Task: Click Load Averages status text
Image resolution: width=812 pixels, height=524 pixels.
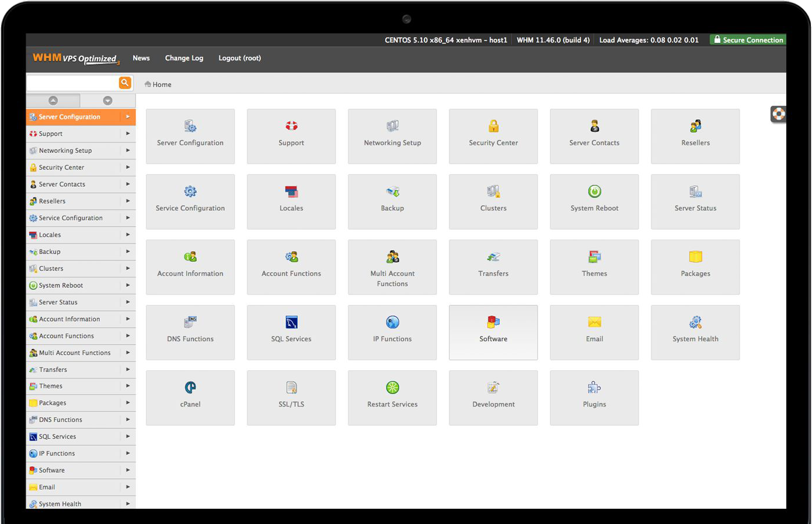Action: coord(649,40)
